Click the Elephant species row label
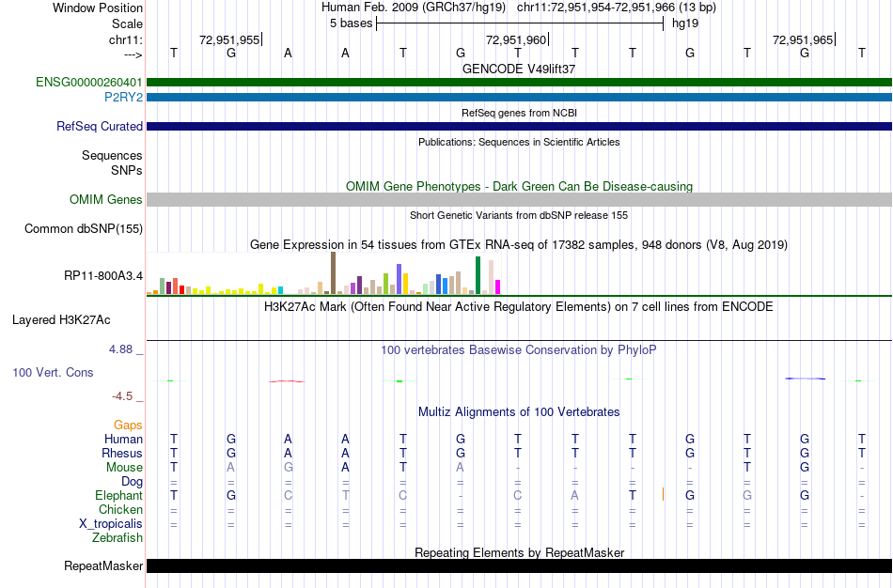The width and height of the screenshot is (893, 588). click(x=118, y=495)
